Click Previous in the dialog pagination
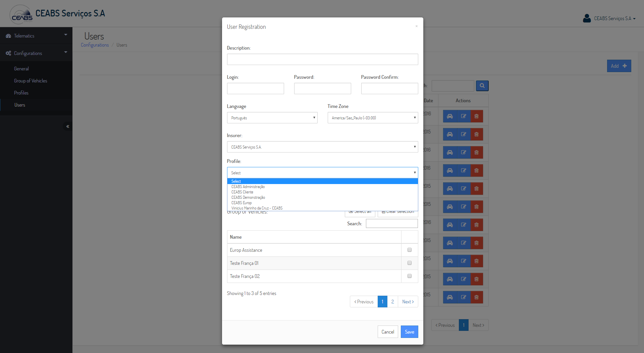Viewport: 644px width, 353px height. pos(364,302)
